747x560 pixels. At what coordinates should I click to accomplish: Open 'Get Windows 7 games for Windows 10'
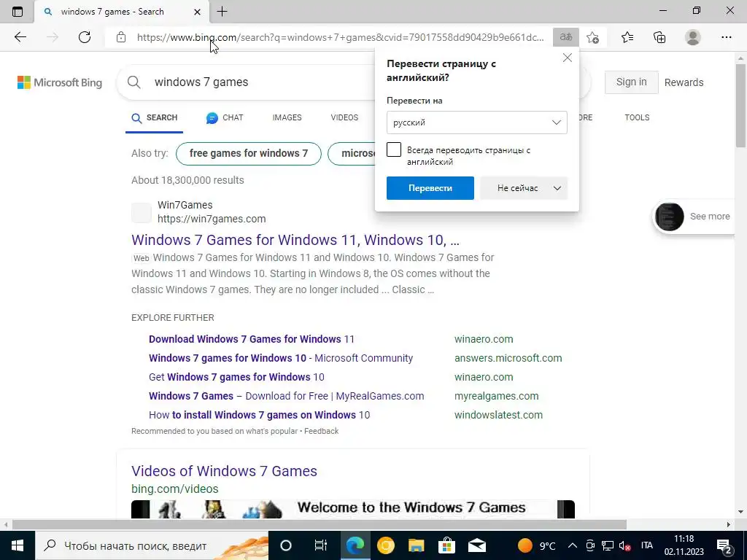coord(236,377)
